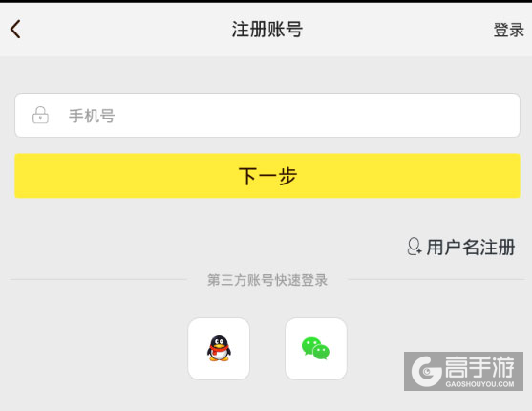Screen dimensions: 532x411
Task: Focus the 手机号 phone number input
Action: click(267, 115)
